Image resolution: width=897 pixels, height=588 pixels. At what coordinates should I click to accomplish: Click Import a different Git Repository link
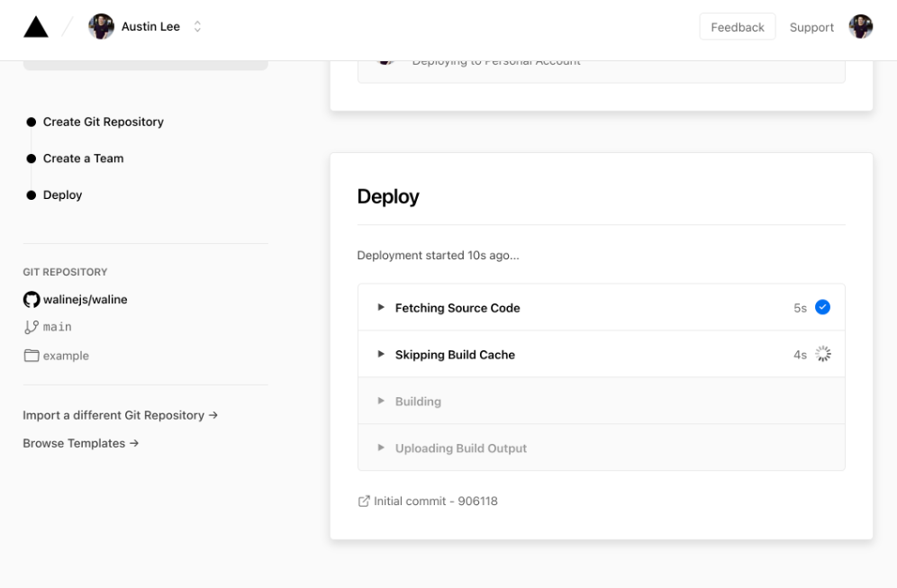pos(120,415)
